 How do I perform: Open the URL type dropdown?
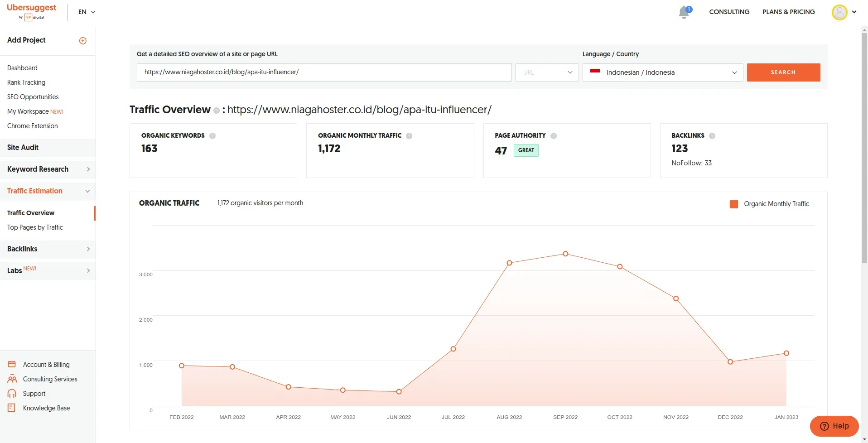click(547, 72)
